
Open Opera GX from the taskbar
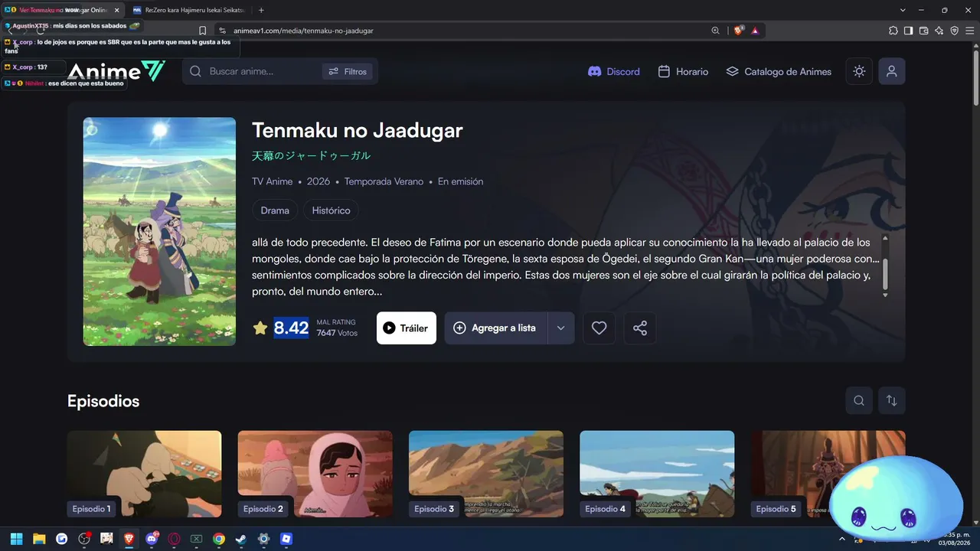coord(174,539)
